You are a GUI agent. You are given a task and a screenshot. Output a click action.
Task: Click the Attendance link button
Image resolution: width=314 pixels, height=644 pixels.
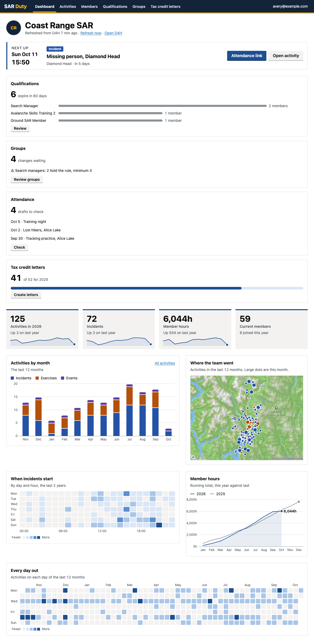click(x=247, y=56)
